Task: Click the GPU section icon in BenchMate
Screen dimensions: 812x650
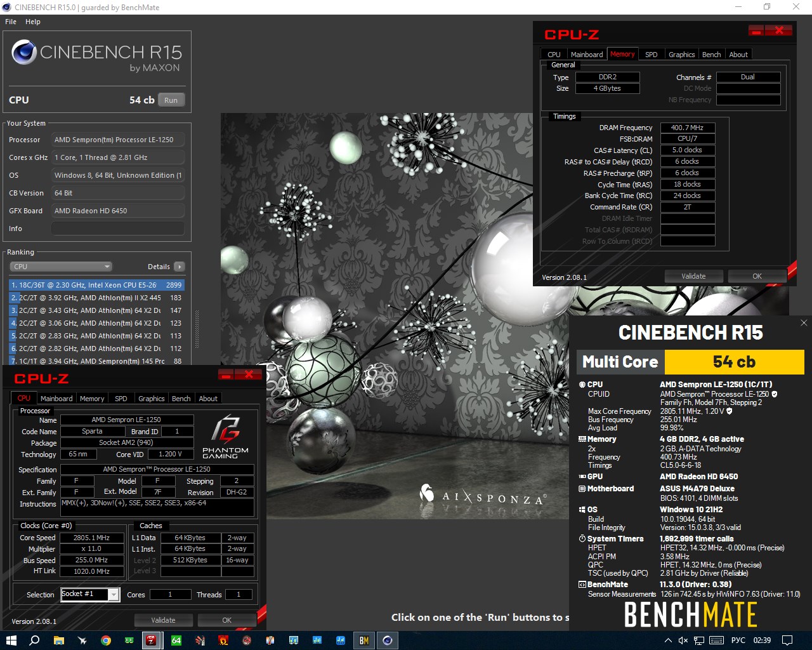Action: point(582,477)
